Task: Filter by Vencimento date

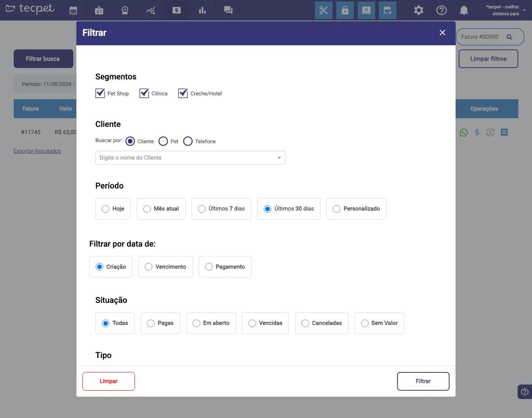Action: tap(165, 267)
